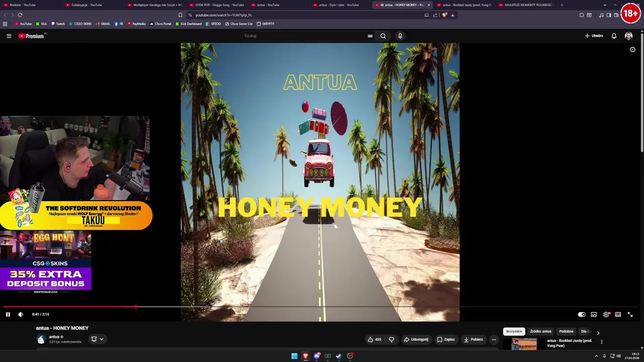The width and height of the screenshot is (644, 362).
Task: Enter fullscreen mode in the player
Action: [630, 314]
